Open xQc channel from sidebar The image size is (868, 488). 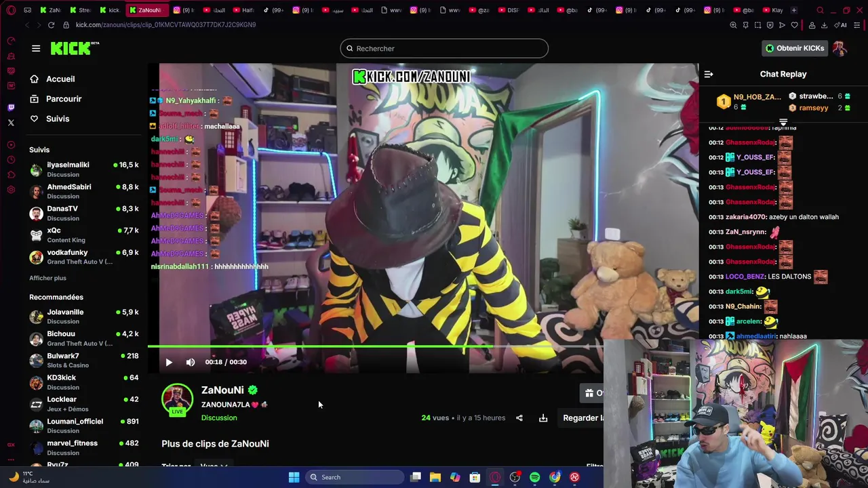[x=84, y=235]
